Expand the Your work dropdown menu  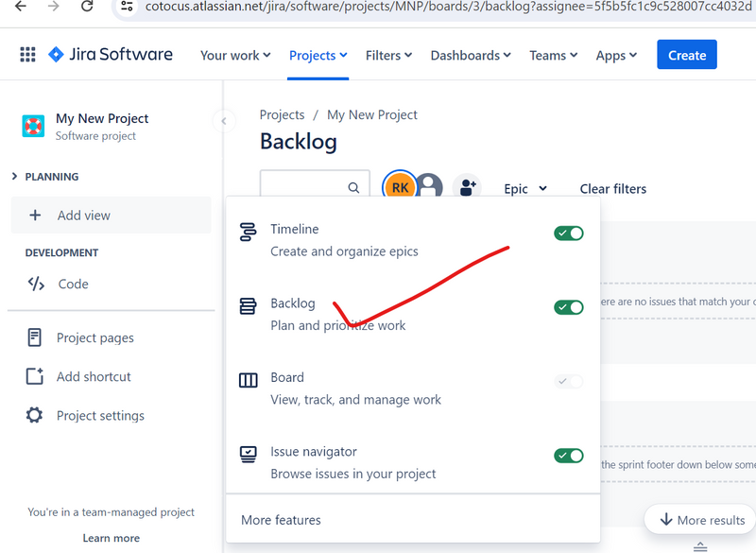235,56
